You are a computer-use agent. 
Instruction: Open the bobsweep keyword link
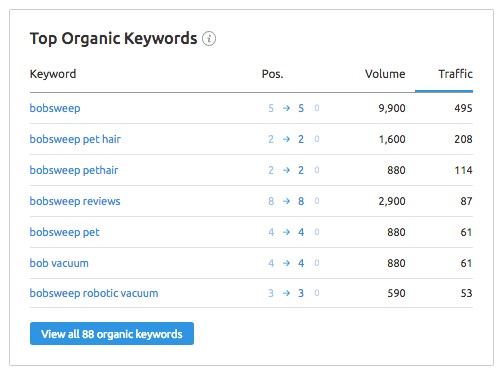pyautogui.click(x=55, y=108)
